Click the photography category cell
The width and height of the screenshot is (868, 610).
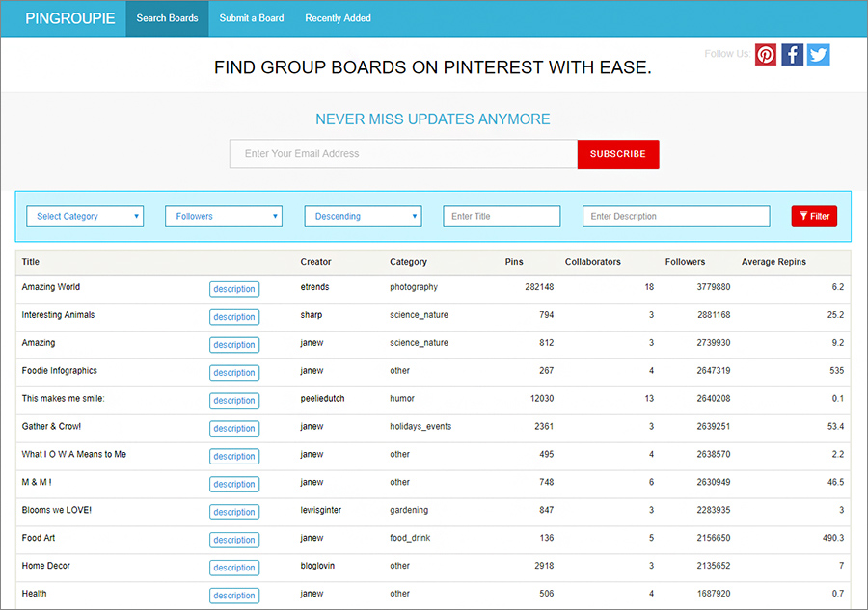click(414, 287)
